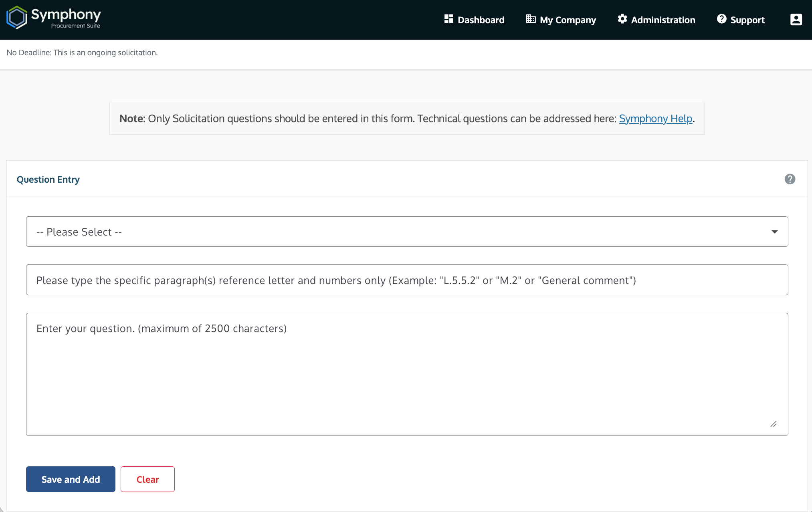Viewport: 812px width, 512px height.
Task: Open the Support menu
Action: point(741,20)
